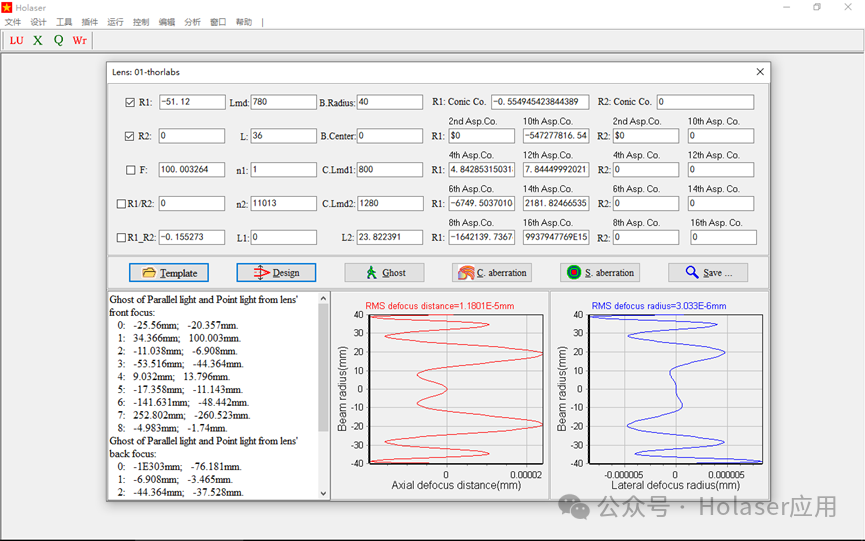The width and height of the screenshot is (865, 541).
Task: Open the 窗口 menu
Action: click(218, 22)
